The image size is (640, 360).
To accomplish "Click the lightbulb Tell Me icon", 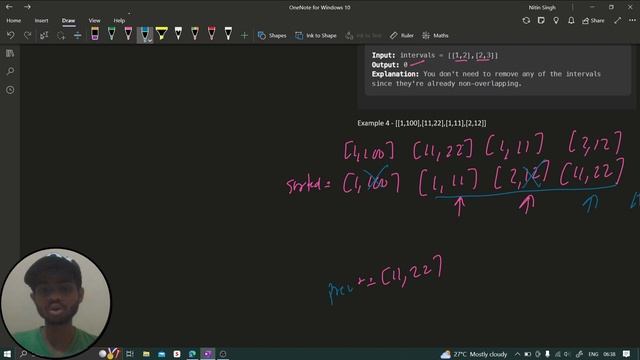I will coord(556,20).
